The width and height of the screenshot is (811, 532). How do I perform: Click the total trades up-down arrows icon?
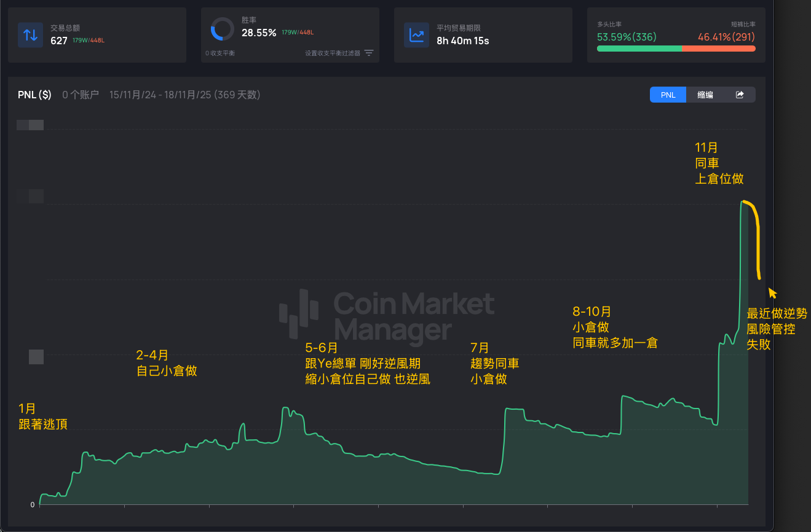tap(30, 34)
